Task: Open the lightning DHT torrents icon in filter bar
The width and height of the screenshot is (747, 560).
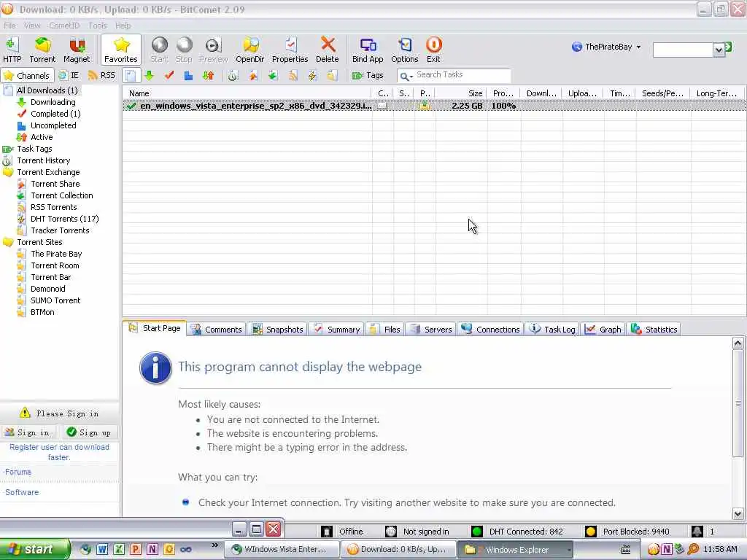Action: pos(312,75)
